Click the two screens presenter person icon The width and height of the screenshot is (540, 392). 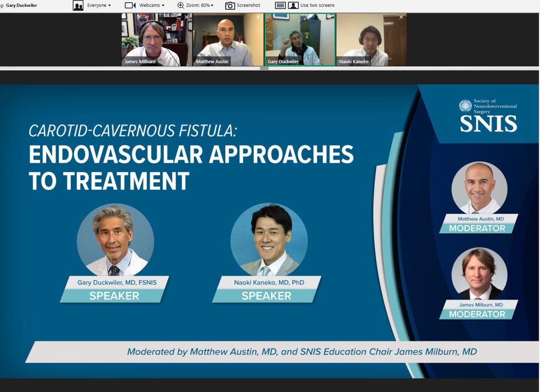point(293,5)
